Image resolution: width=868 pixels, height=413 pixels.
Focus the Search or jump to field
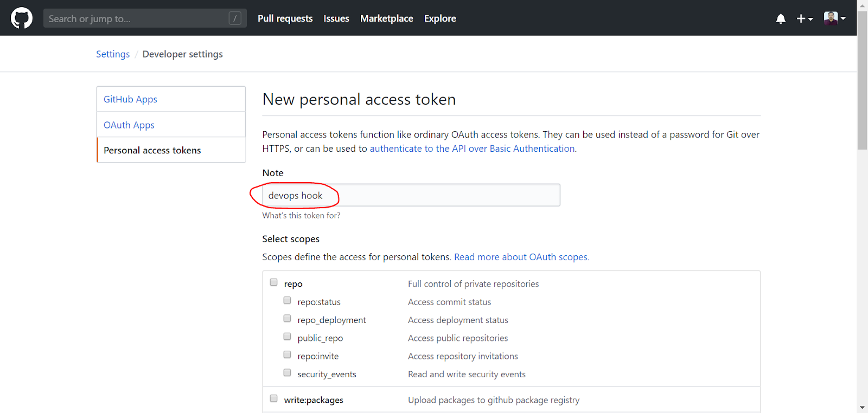click(x=145, y=18)
